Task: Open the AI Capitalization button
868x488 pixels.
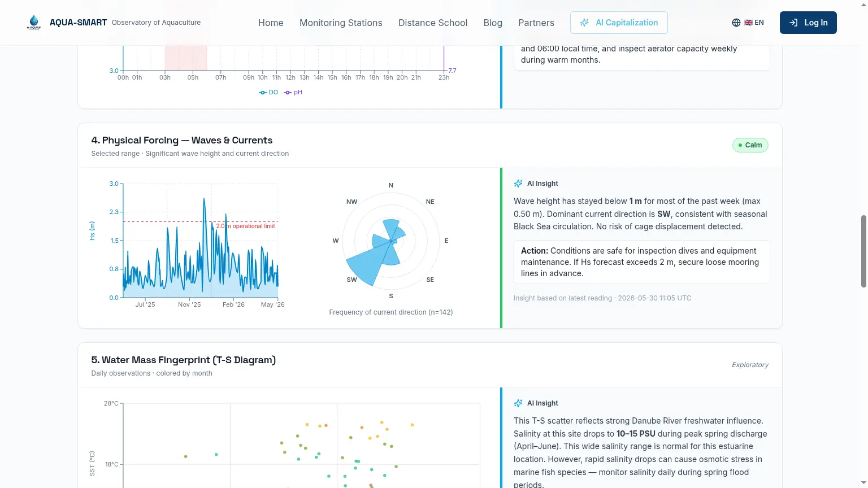Action: [619, 23]
